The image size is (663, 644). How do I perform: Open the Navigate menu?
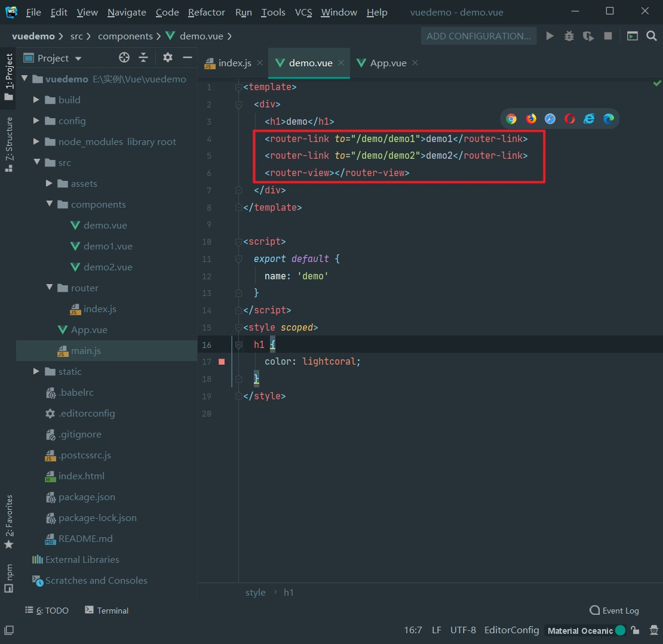pos(127,13)
